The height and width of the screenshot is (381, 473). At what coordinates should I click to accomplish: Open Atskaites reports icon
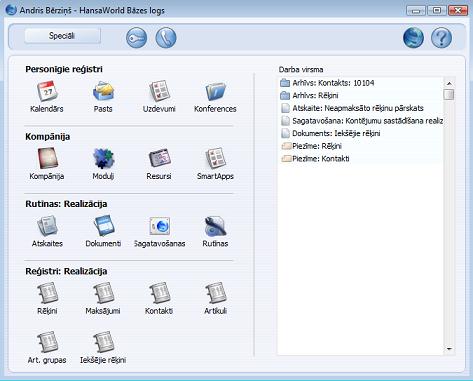(x=47, y=226)
